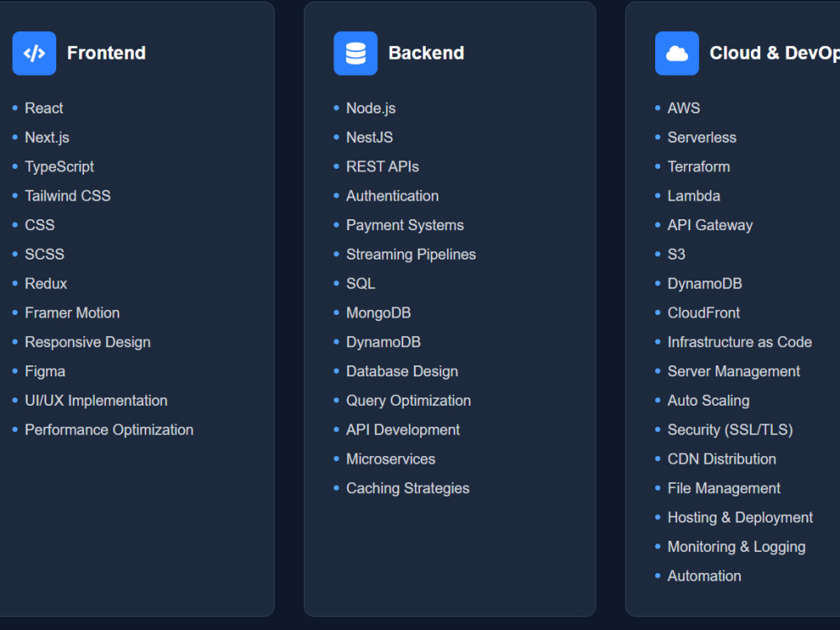Click the Query Optimization item
840x630 pixels.
tap(409, 401)
